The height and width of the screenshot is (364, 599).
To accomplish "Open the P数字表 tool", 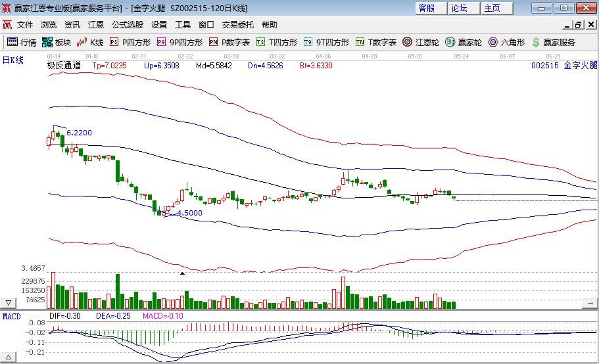I will click(x=229, y=42).
